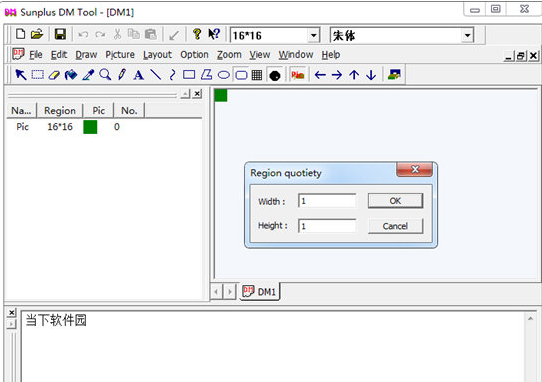Click the Height input field

(327, 226)
